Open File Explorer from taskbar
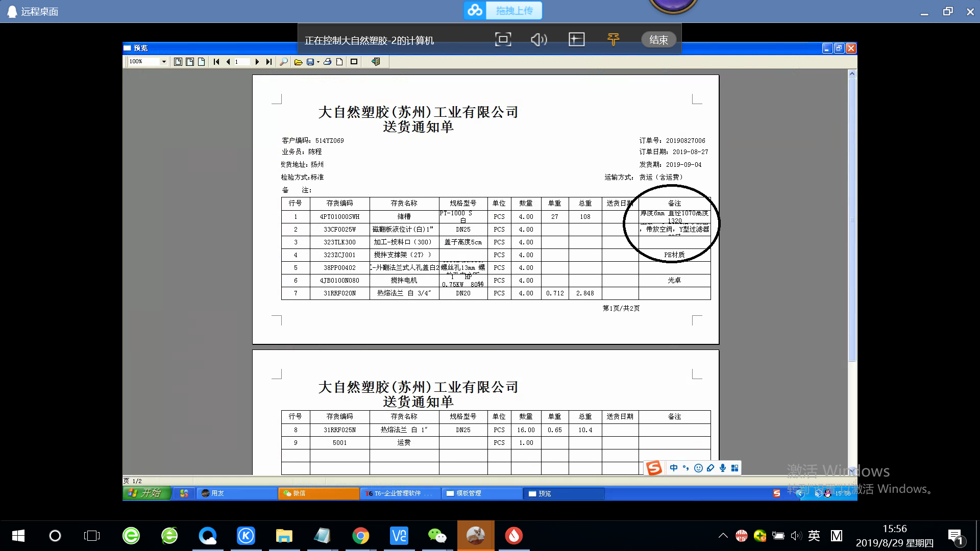The image size is (980, 551). pyautogui.click(x=284, y=536)
